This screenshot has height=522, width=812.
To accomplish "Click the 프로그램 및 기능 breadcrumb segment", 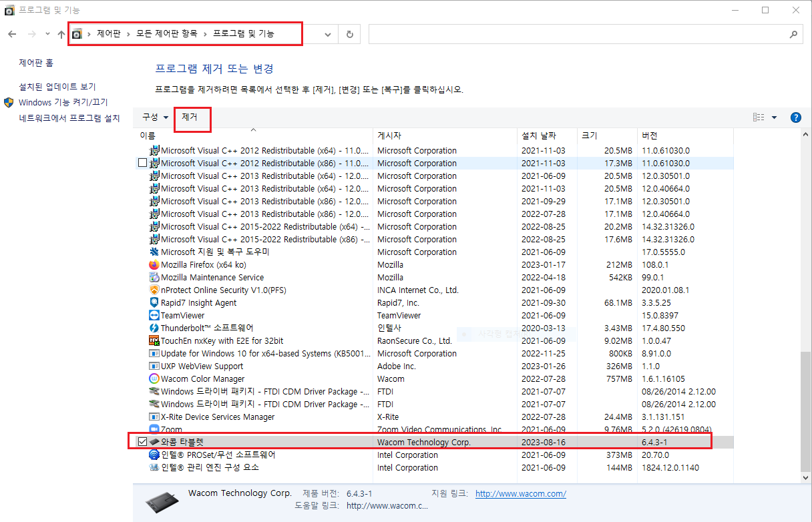I will click(244, 33).
